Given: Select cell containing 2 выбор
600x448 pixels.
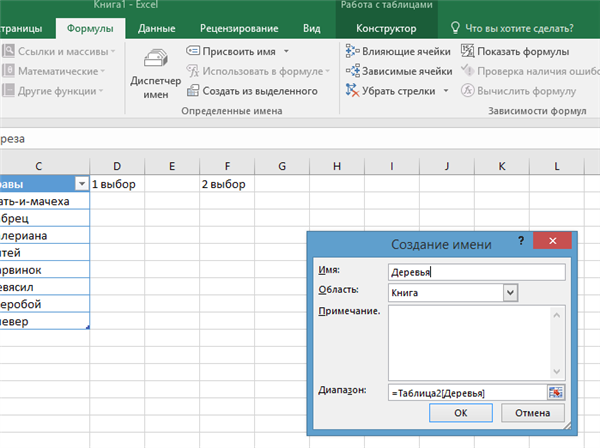Looking at the screenshot, I should point(227,184).
